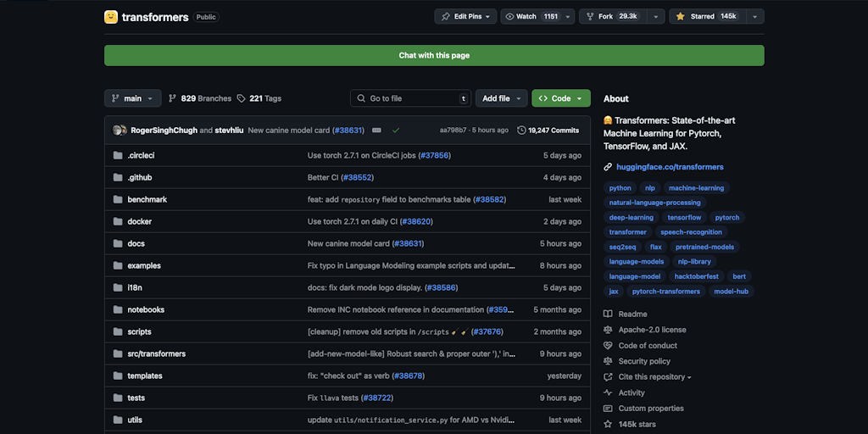Select the machine-learning topic tag
868x434 pixels.
(697, 187)
